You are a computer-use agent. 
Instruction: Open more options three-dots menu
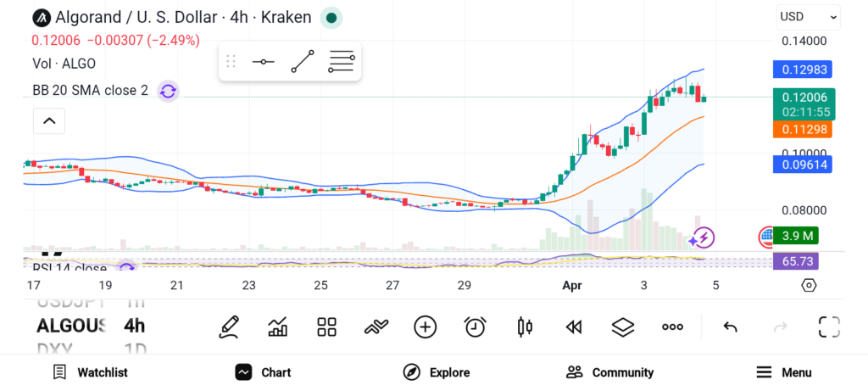[672, 327]
